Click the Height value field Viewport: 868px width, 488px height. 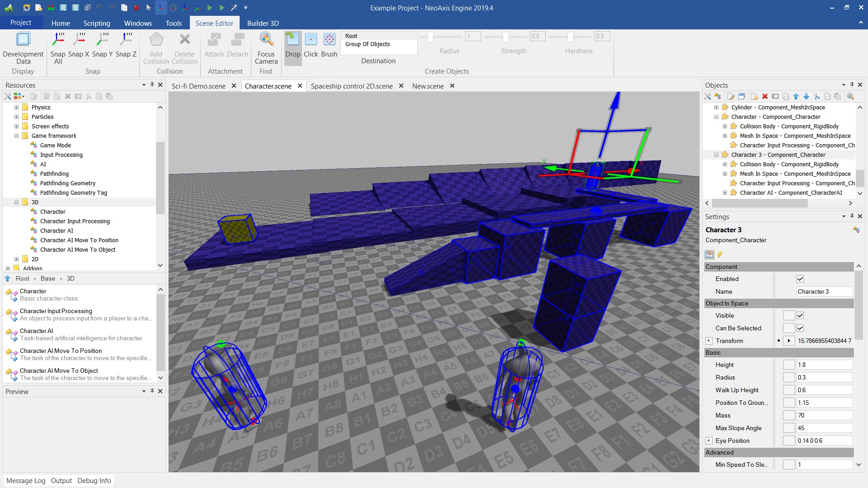click(x=824, y=365)
